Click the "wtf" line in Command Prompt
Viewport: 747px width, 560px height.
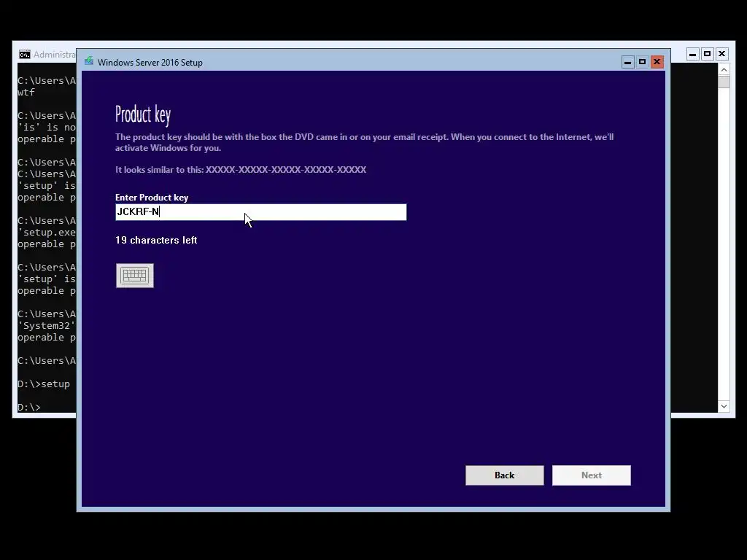[x=26, y=93]
